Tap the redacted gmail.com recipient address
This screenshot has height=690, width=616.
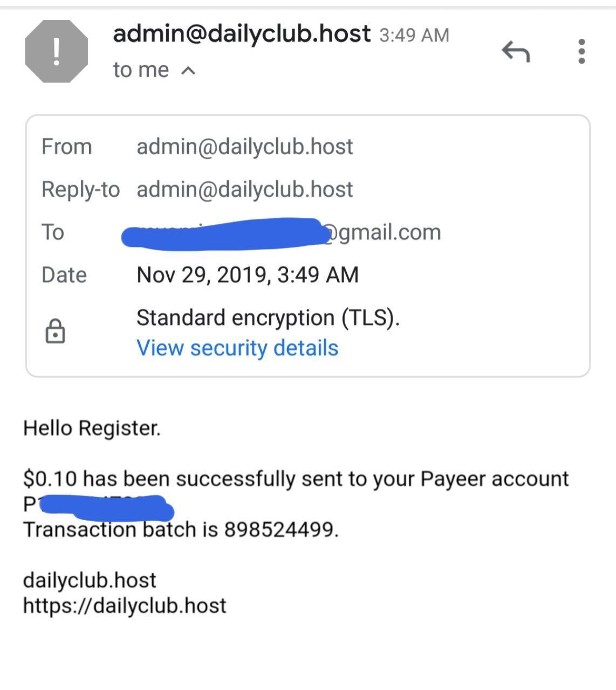[281, 232]
